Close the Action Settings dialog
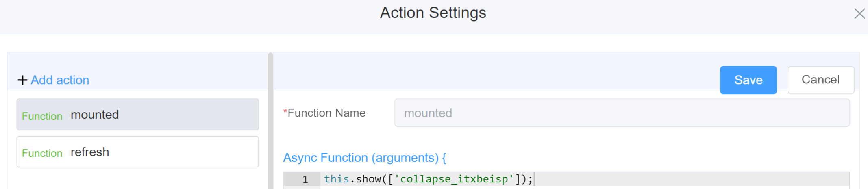868x189 pixels. 859,14
